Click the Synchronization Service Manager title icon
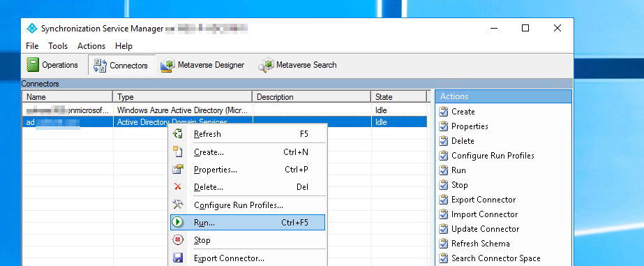The height and width of the screenshot is (266, 644). [x=31, y=29]
